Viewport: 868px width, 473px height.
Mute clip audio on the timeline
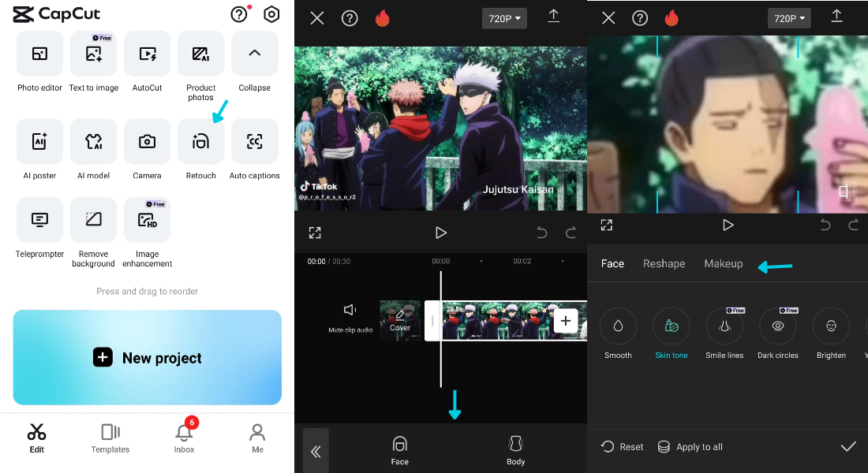tap(350, 318)
